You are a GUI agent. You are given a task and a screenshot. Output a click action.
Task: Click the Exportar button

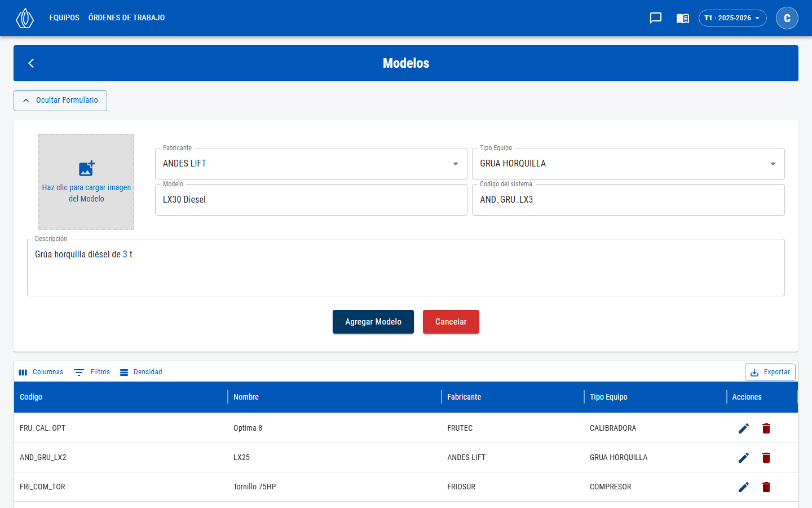770,373
